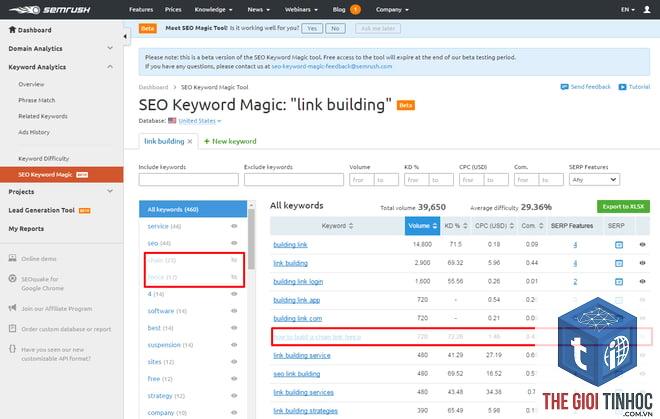This screenshot has height=419, width=660.
Task: Open the Knowledge dropdown menu
Action: click(213, 9)
